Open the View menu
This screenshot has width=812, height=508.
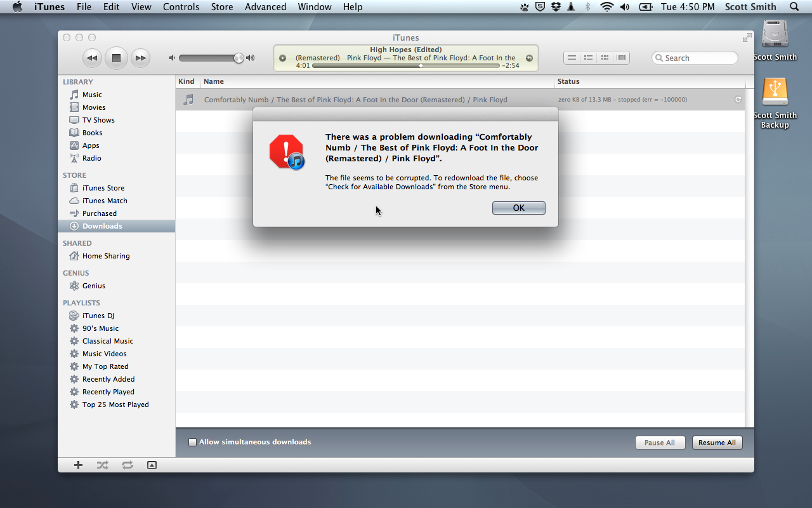(141, 7)
